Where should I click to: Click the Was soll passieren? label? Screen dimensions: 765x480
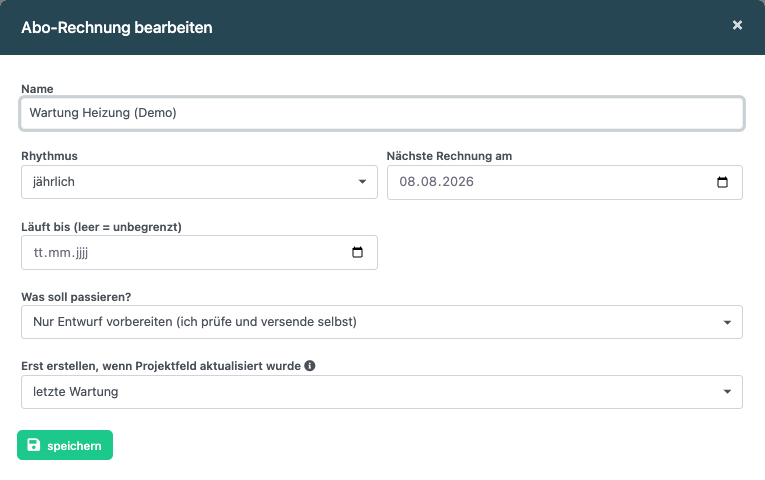(x=76, y=297)
